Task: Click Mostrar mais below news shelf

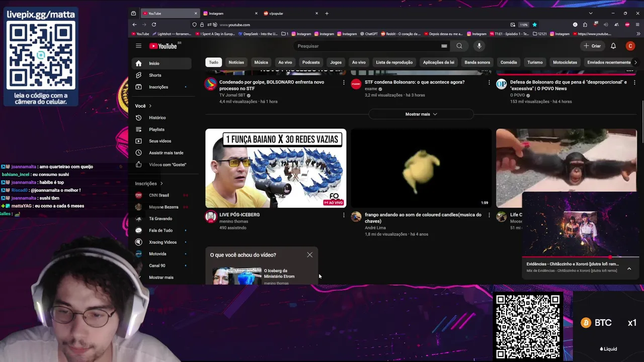Action: (x=421, y=114)
